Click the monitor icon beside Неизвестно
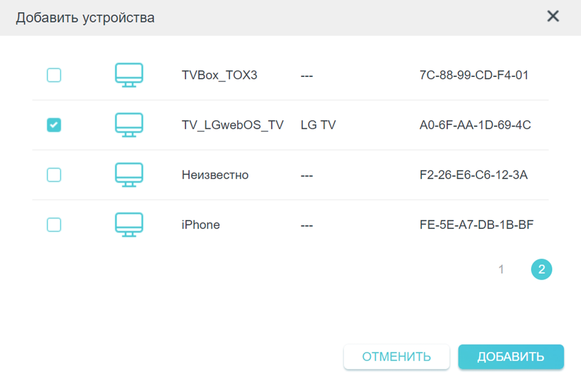Screen dimensions: 581x392 click(129, 175)
